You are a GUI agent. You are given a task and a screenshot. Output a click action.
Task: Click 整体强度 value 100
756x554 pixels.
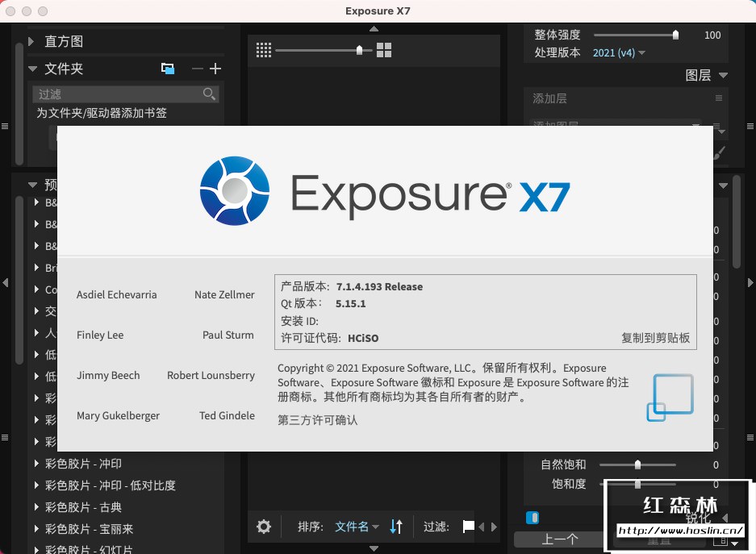tap(712, 35)
